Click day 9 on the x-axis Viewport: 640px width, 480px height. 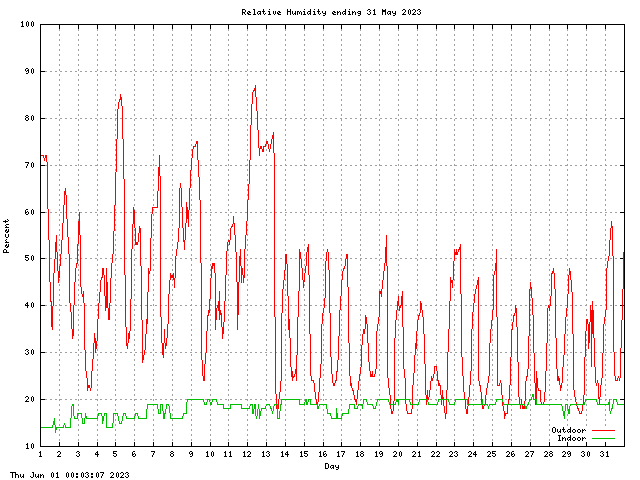191,454
